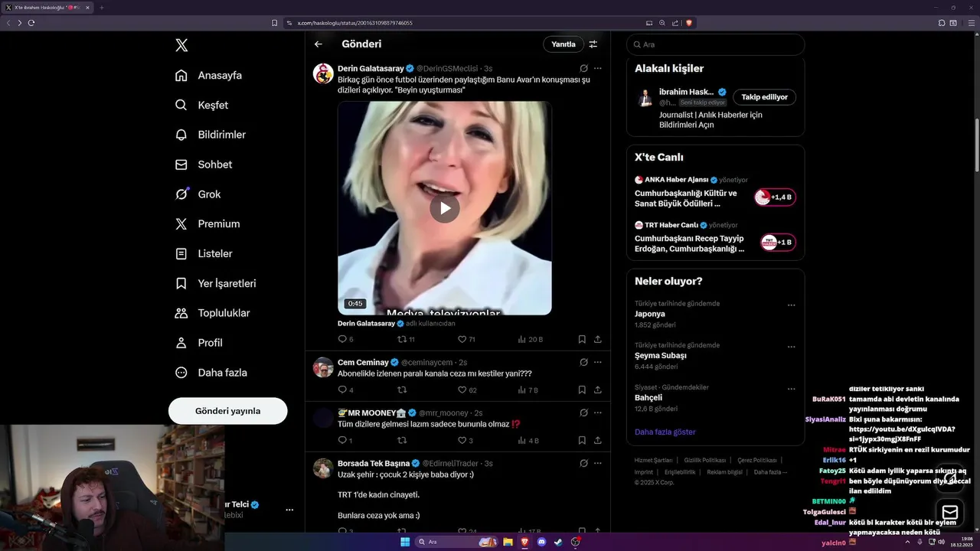Reload the page in browser toolbar
Image resolution: width=980 pixels, height=551 pixels.
[x=31, y=23]
